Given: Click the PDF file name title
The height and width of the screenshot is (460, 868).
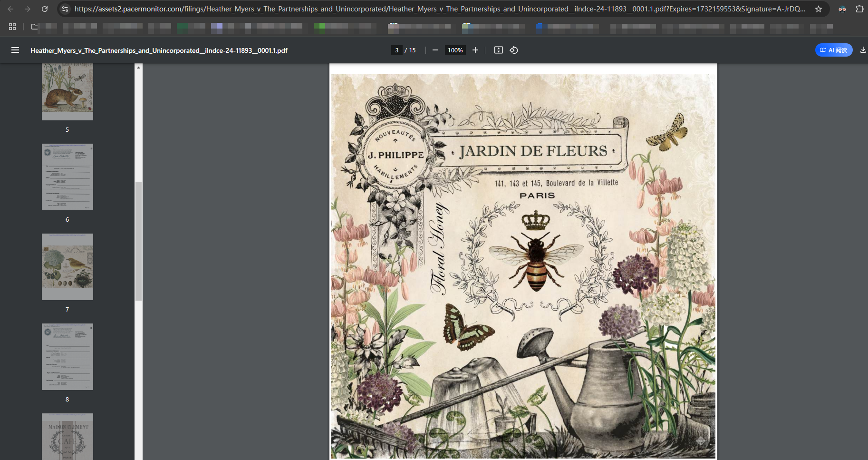Looking at the screenshot, I should click(159, 50).
